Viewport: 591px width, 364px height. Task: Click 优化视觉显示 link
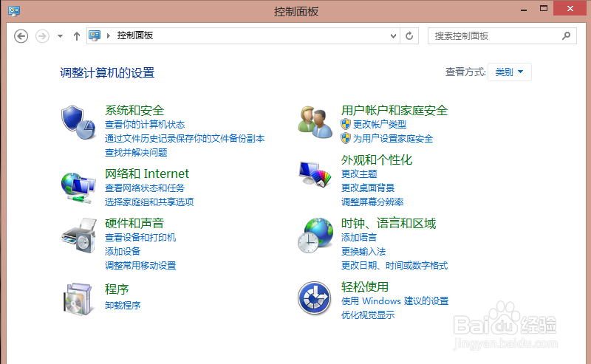click(x=368, y=315)
